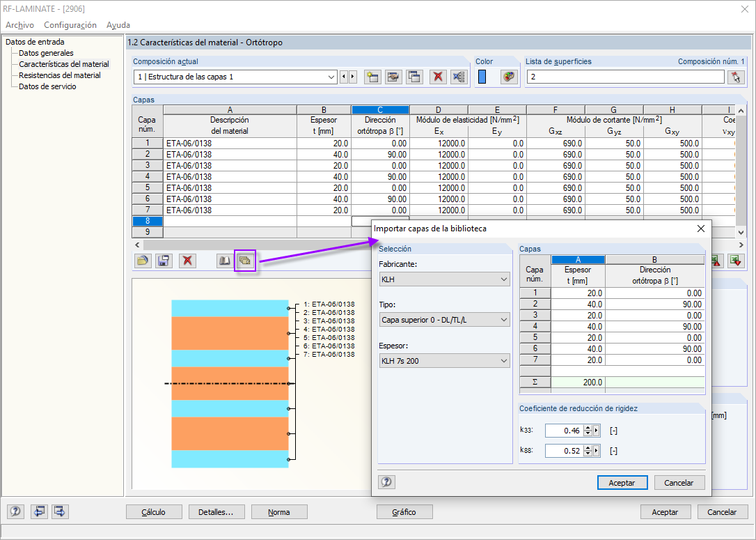756x540 pixels.
Task: Delete current composition red X icon
Action: 438,77
